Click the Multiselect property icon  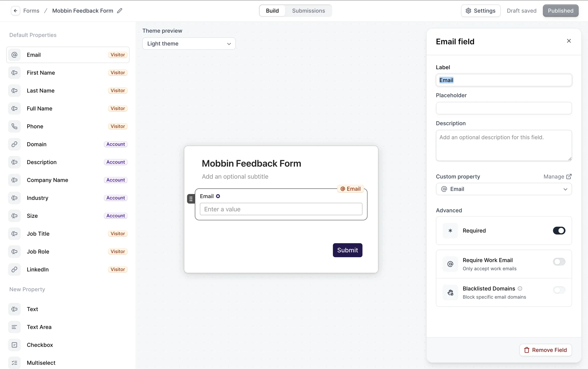pyautogui.click(x=14, y=363)
